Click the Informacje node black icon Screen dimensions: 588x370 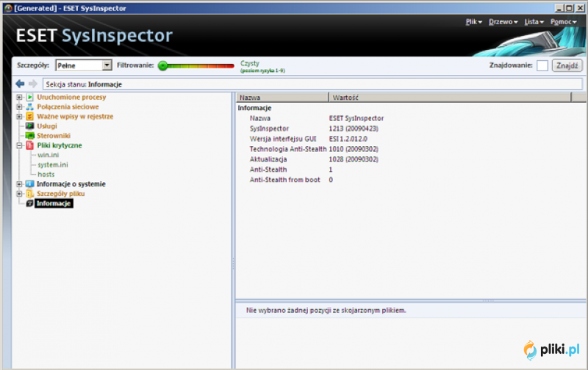click(29, 203)
